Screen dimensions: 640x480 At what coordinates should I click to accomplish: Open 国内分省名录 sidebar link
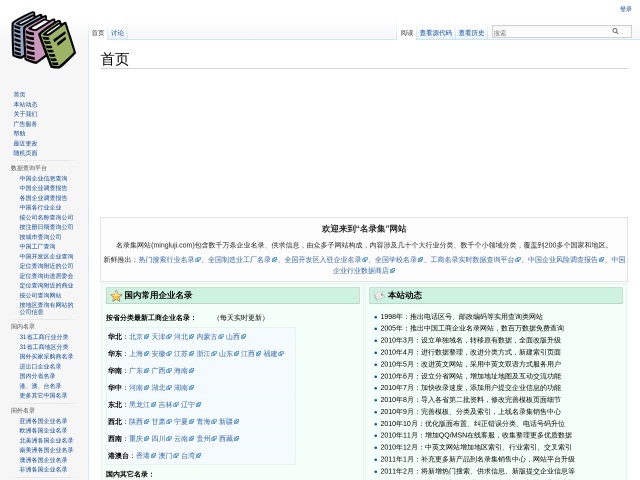(x=37, y=376)
